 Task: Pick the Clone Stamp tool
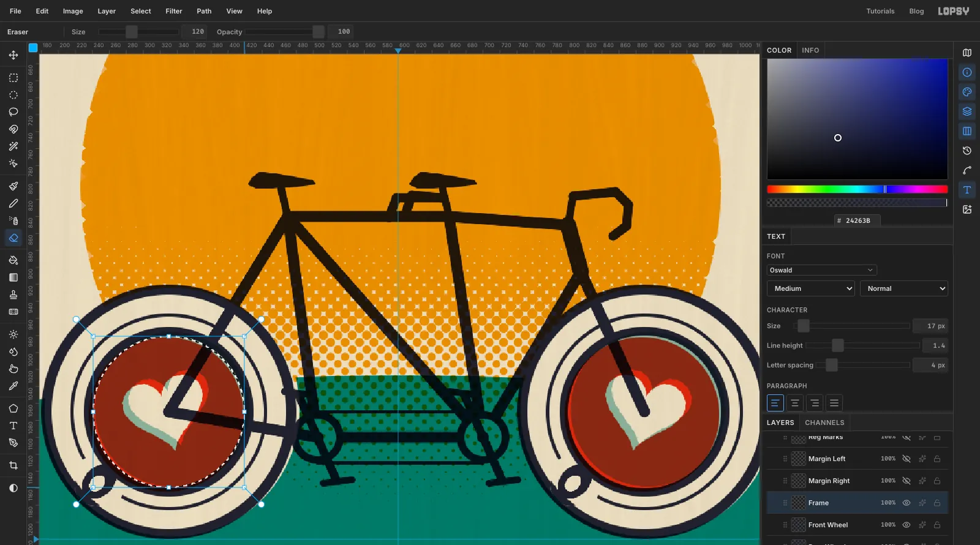pyautogui.click(x=13, y=295)
